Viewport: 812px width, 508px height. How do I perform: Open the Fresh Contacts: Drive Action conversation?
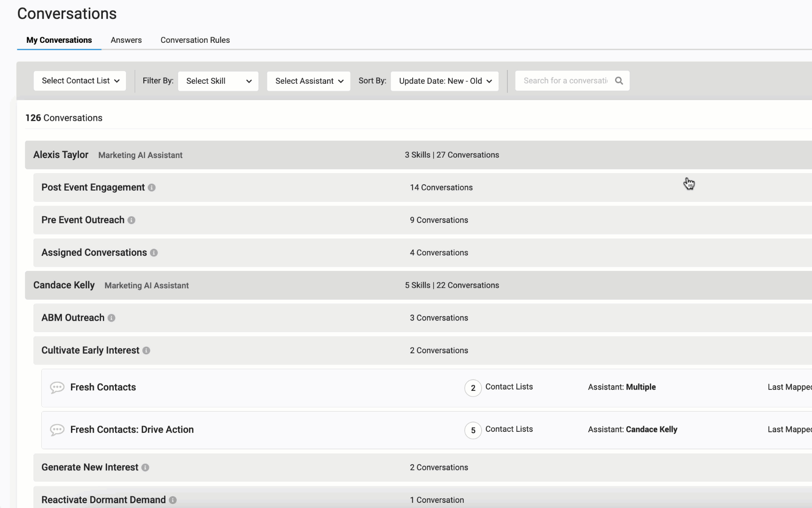click(x=132, y=429)
